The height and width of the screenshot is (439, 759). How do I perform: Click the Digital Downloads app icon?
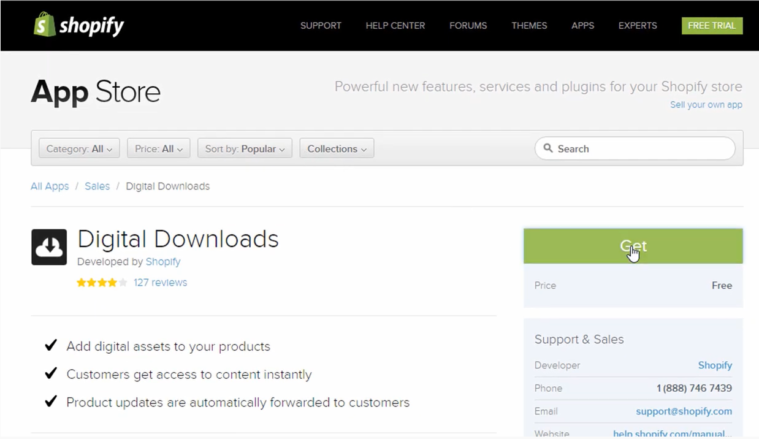pos(49,247)
